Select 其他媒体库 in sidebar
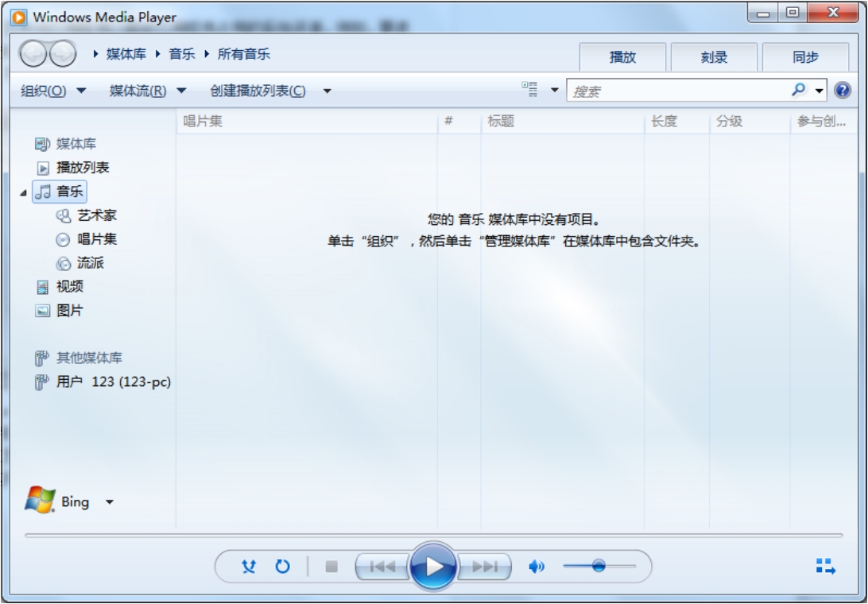 pyautogui.click(x=78, y=358)
